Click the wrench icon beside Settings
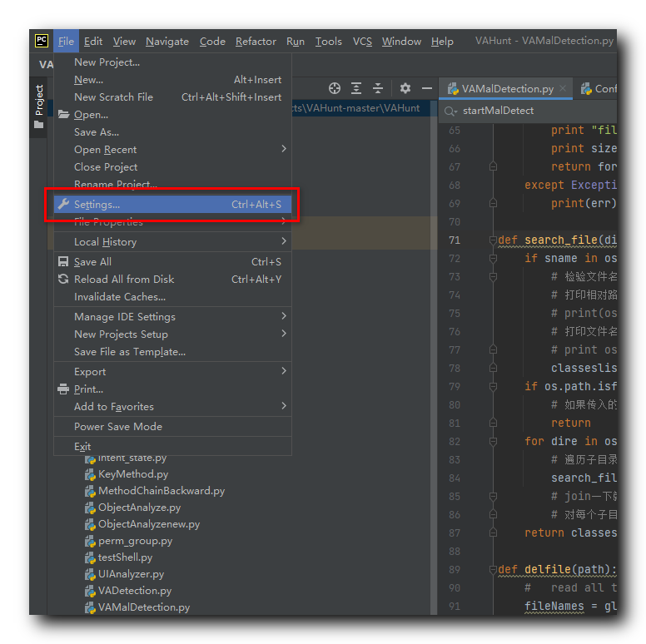This screenshot has width=646, height=644. (63, 204)
